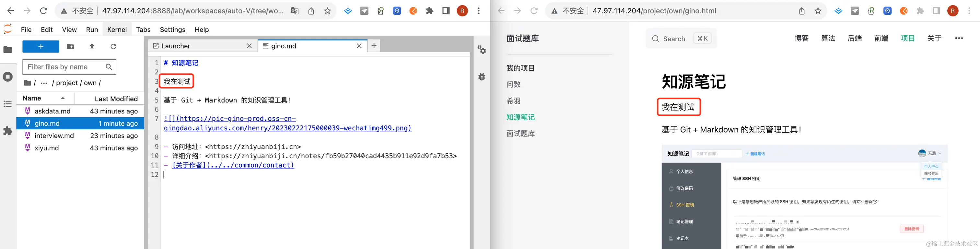Open the table of contents sidebar icon

coord(7,104)
